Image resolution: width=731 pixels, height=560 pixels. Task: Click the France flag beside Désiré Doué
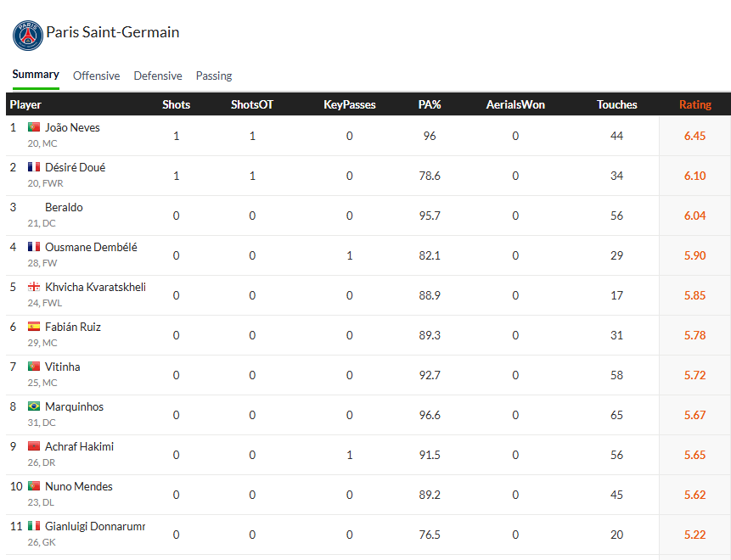tap(34, 167)
